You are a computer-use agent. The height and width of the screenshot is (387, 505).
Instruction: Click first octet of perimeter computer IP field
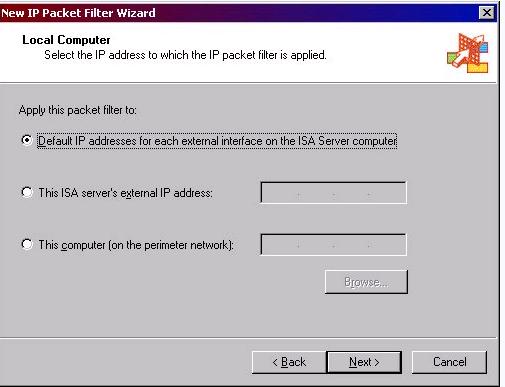(280, 245)
